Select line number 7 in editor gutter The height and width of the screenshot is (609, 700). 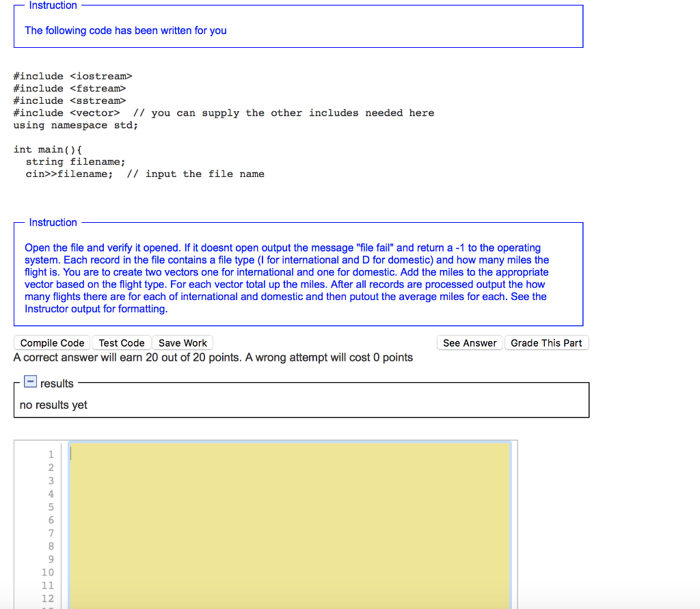[51, 533]
